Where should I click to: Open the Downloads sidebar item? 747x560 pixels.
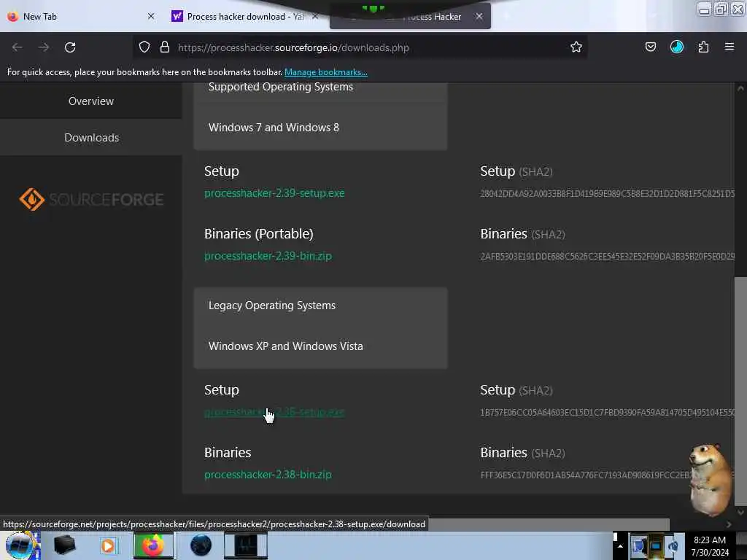click(91, 138)
